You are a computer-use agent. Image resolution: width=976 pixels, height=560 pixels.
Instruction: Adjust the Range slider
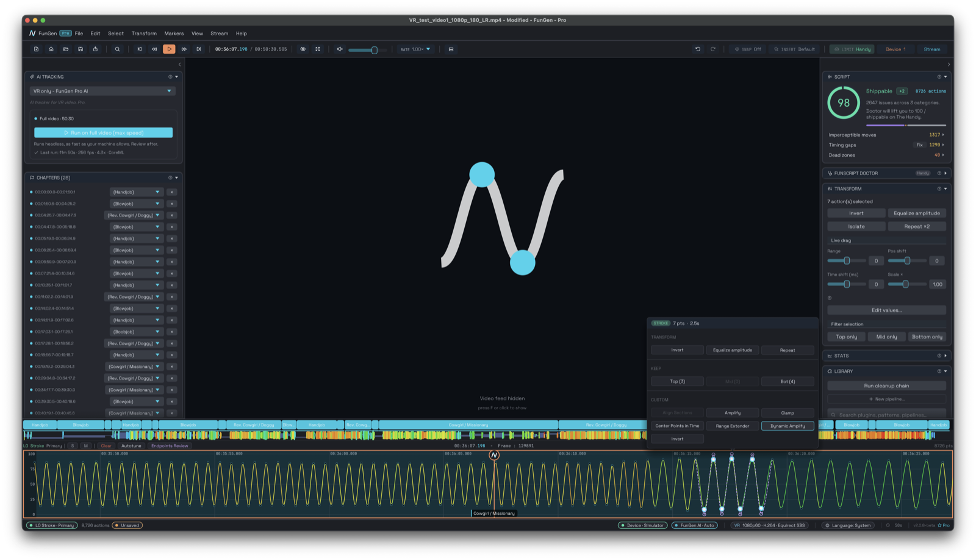click(x=847, y=261)
